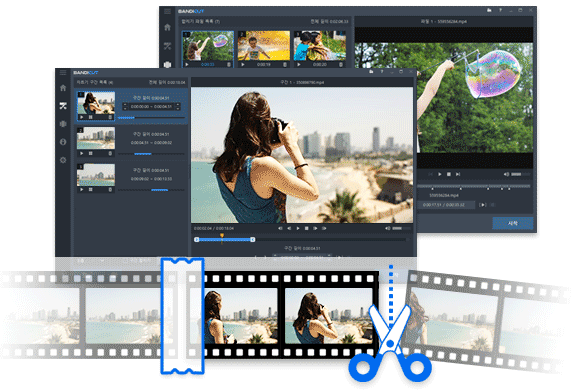
Task: Open hamburger menu beside front BANDICUT logo
Action: point(63,73)
